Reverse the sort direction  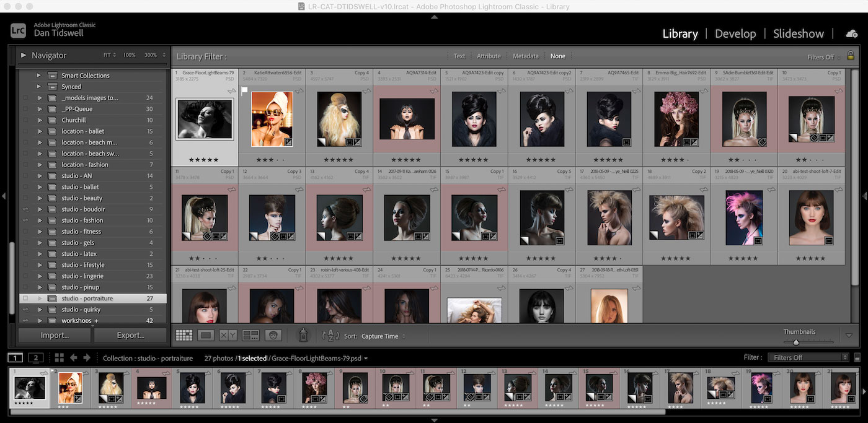pyautogui.click(x=330, y=335)
